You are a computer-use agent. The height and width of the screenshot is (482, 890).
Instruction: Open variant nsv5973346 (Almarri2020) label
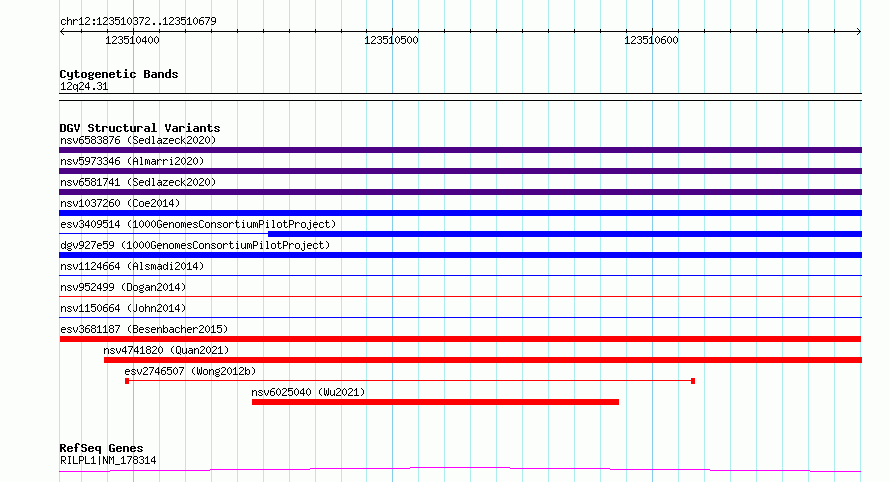pyautogui.click(x=132, y=161)
